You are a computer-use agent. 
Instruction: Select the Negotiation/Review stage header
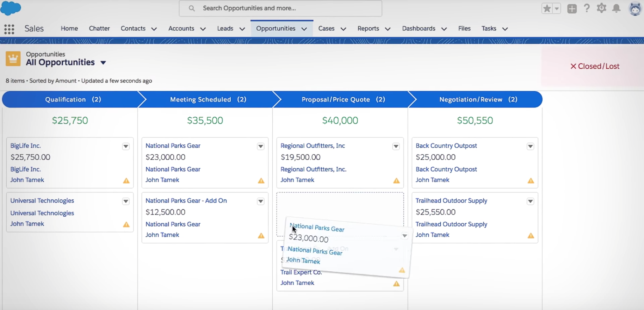(x=478, y=99)
